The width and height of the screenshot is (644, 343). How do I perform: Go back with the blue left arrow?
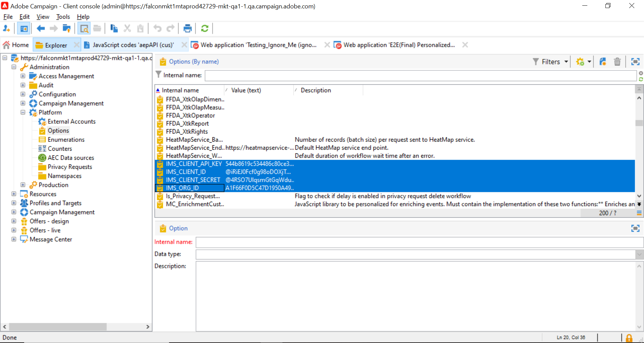[x=41, y=29]
